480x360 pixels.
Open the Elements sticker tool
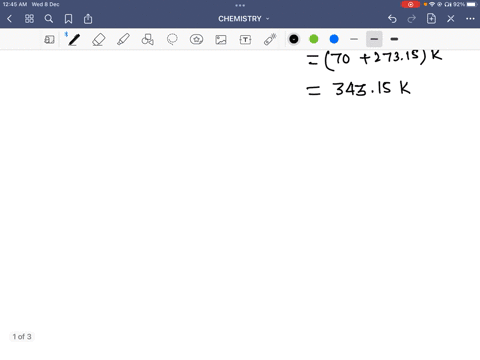point(196,39)
